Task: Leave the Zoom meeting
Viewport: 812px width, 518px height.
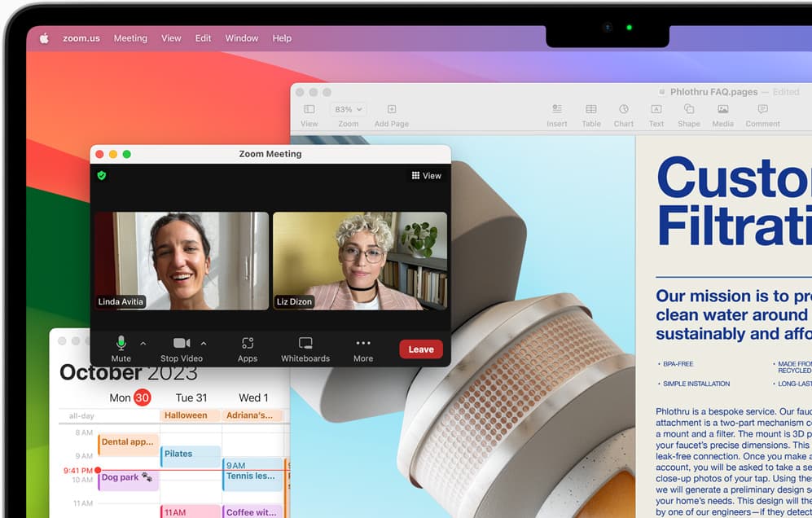Action: click(421, 349)
